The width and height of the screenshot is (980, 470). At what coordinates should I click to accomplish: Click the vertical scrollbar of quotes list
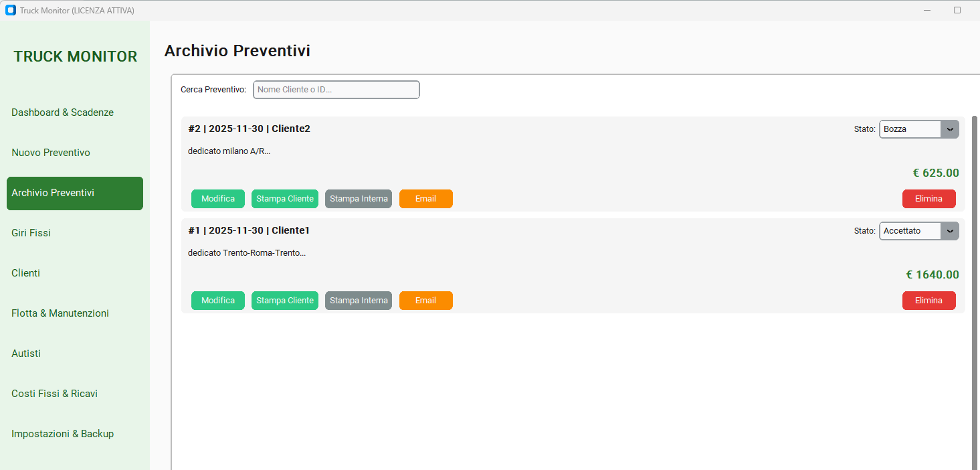coord(974,288)
